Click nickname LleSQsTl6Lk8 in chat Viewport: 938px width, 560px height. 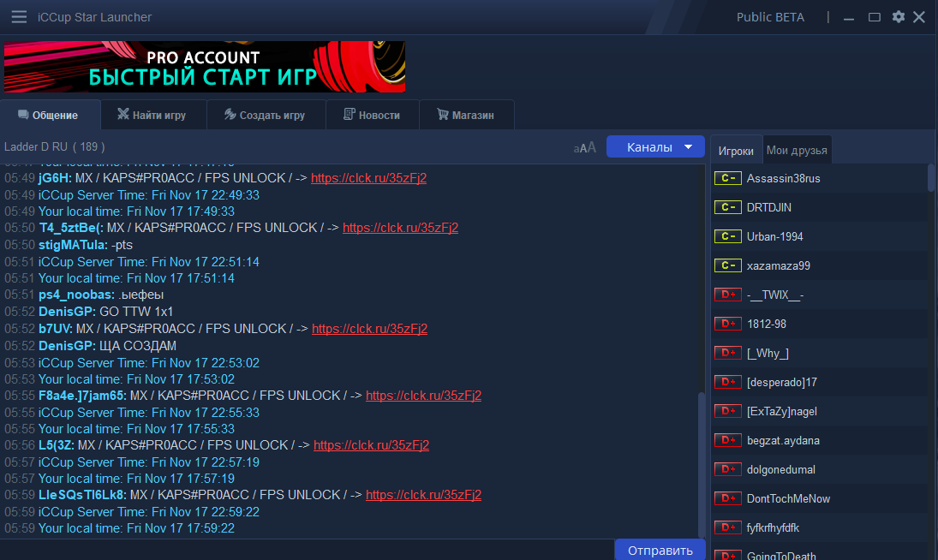(x=82, y=495)
